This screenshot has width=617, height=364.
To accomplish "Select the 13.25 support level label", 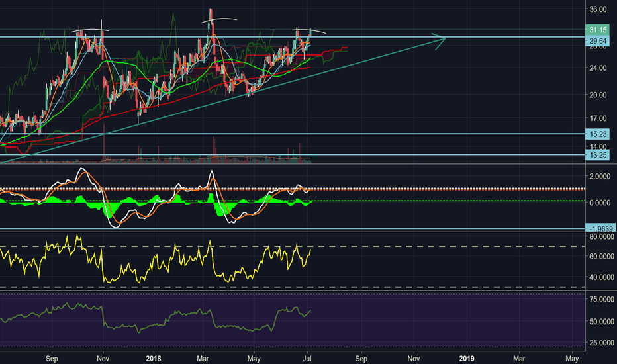I will pos(597,155).
